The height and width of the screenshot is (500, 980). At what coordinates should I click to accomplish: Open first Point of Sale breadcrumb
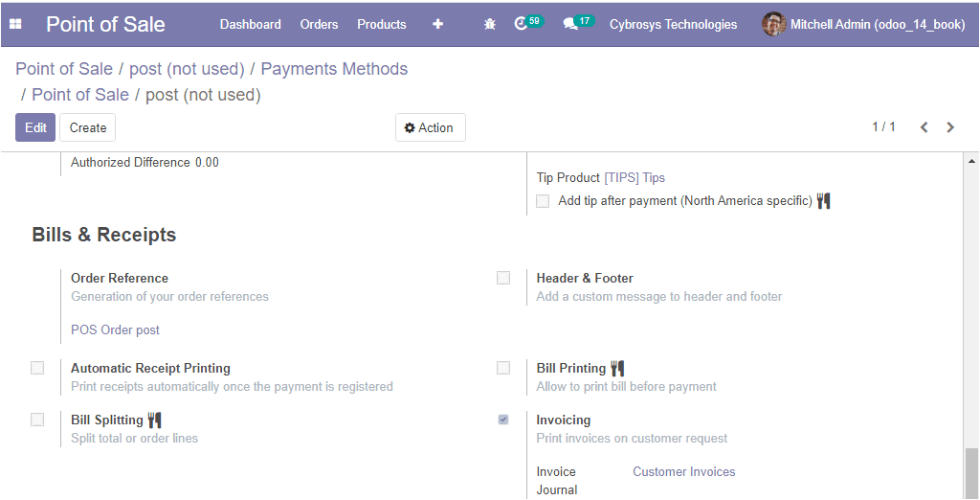pyautogui.click(x=64, y=69)
